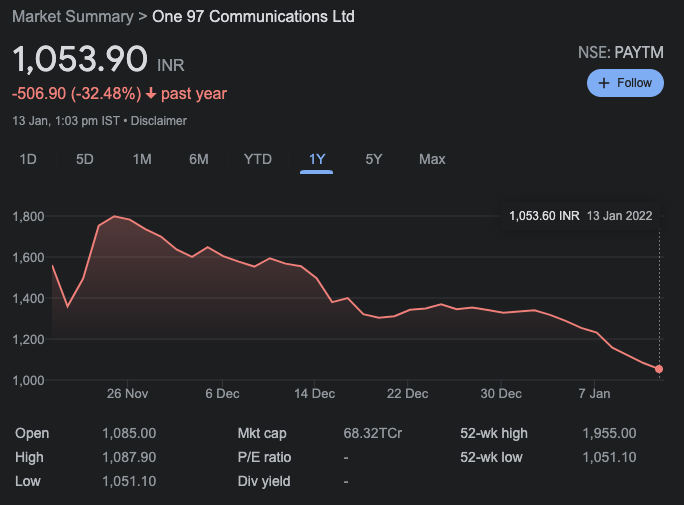Open the Market Summary breadcrumb link
This screenshot has width=684, height=505.
coord(73,17)
